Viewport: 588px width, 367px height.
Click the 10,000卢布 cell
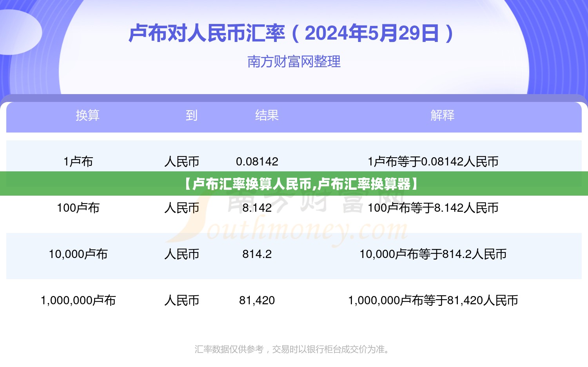(78, 254)
